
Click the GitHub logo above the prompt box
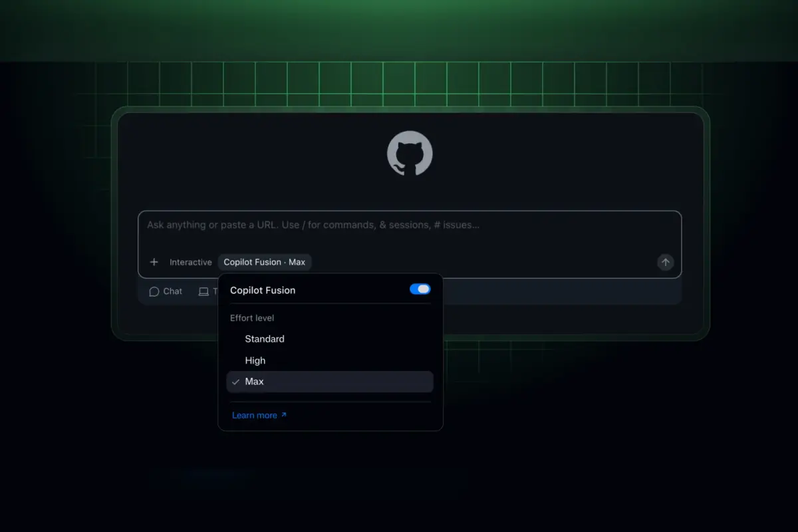pyautogui.click(x=410, y=153)
